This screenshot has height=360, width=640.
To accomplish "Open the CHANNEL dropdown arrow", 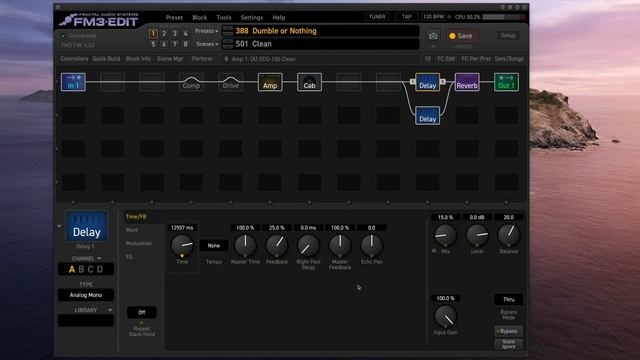I will [99, 258].
